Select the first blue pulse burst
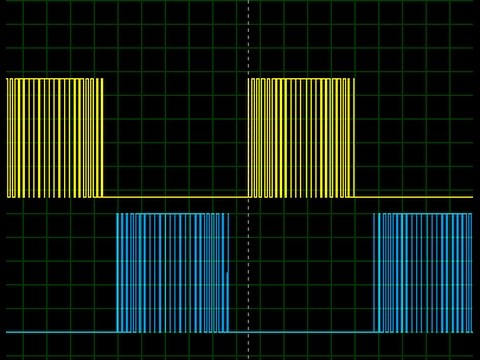Viewport: 480px width, 360px height. point(173,273)
